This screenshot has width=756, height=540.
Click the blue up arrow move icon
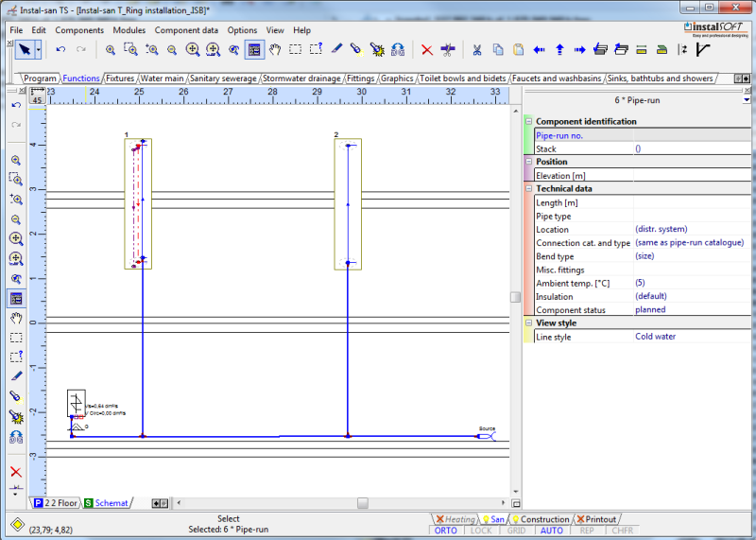(x=559, y=50)
